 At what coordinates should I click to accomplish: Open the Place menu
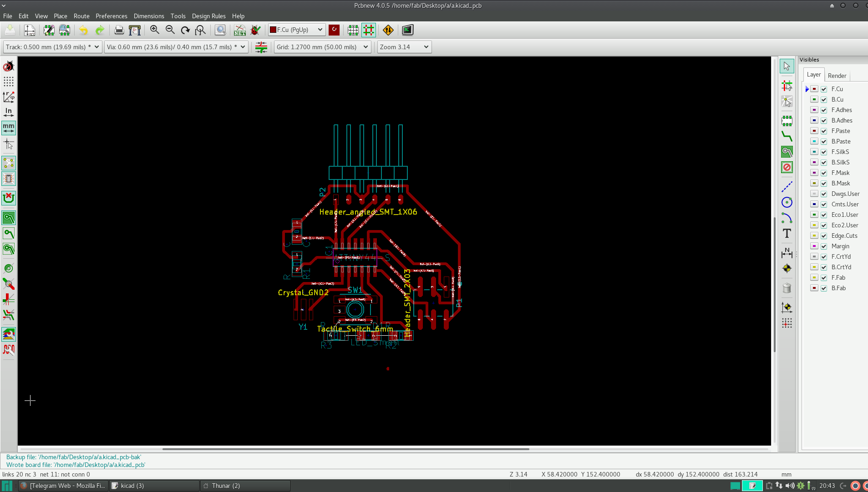pos(61,16)
